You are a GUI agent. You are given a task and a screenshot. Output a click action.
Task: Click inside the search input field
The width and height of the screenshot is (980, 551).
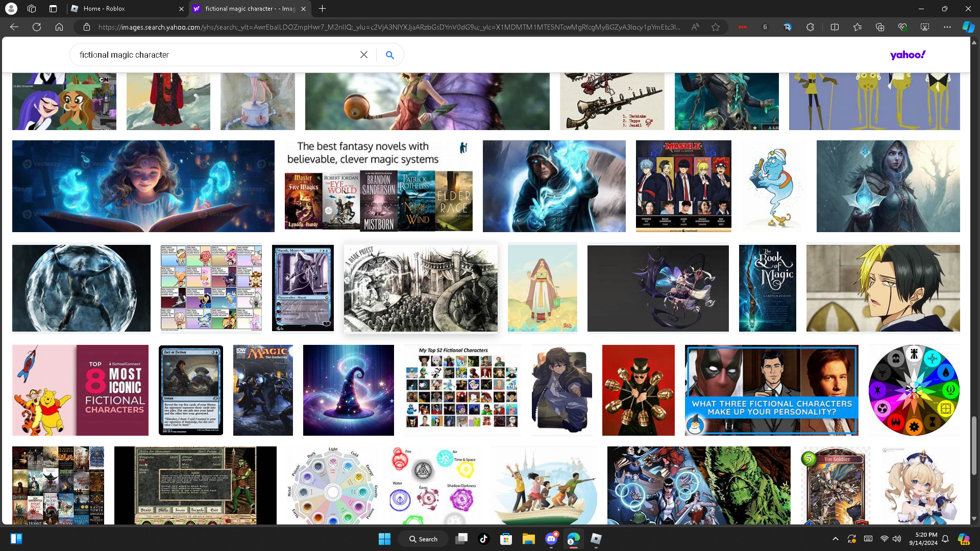214,55
